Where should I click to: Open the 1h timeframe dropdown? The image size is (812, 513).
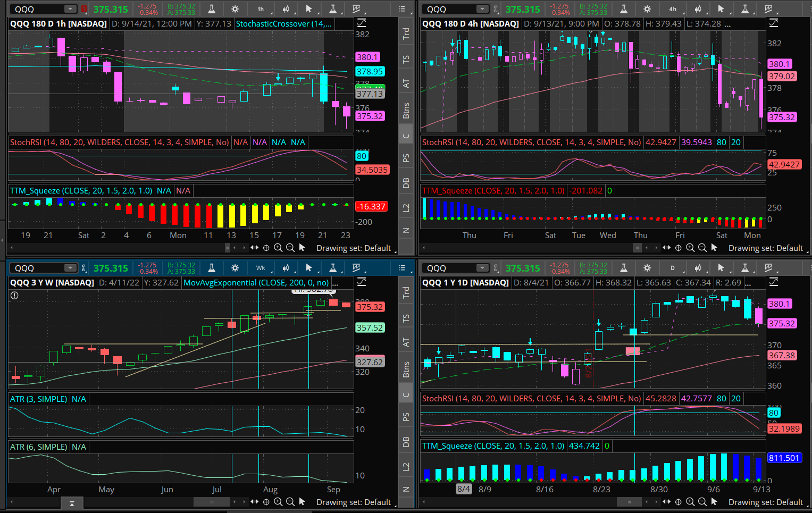(x=261, y=9)
